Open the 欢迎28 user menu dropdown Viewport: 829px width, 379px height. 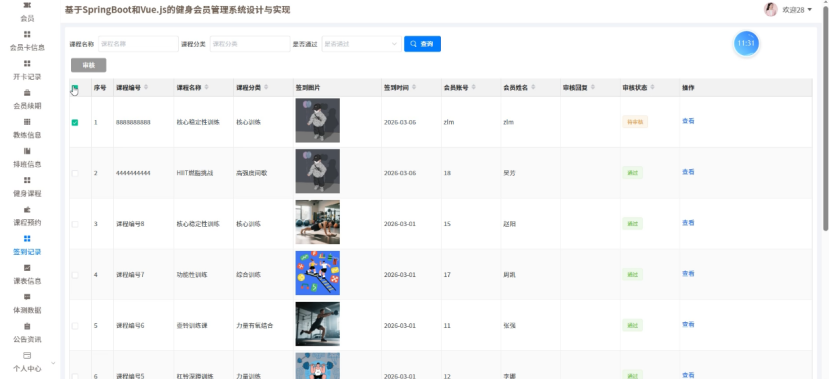coord(797,10)
